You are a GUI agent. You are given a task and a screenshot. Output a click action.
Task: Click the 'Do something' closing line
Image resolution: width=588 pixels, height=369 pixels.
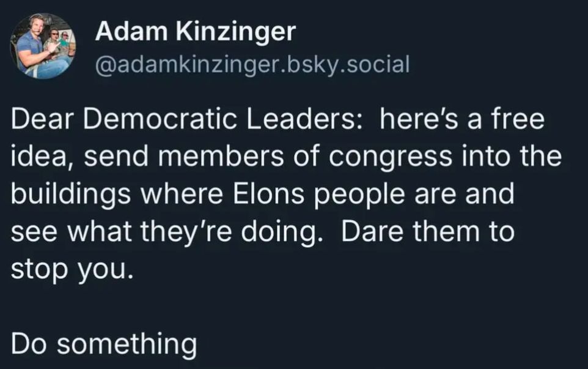104,345
